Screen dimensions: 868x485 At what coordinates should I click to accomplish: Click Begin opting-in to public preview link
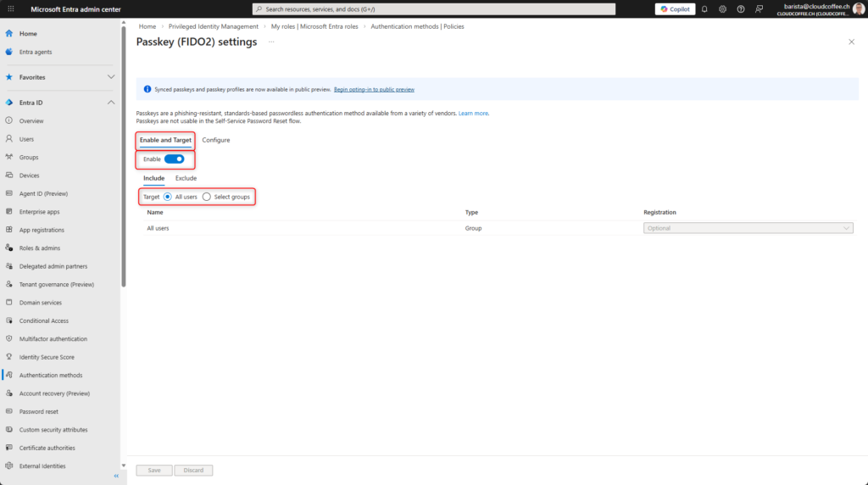pyautogui.click(x=374, y=89)
